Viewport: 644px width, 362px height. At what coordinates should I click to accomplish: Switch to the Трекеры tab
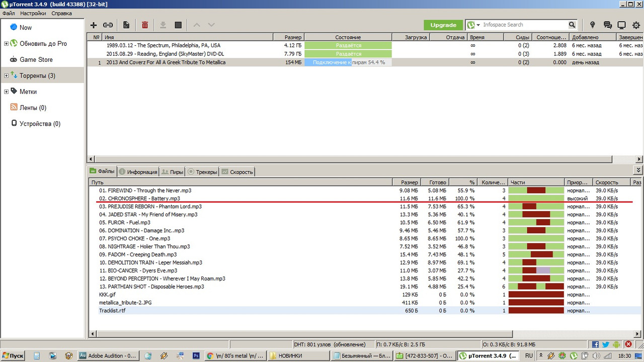coord(202,172)
